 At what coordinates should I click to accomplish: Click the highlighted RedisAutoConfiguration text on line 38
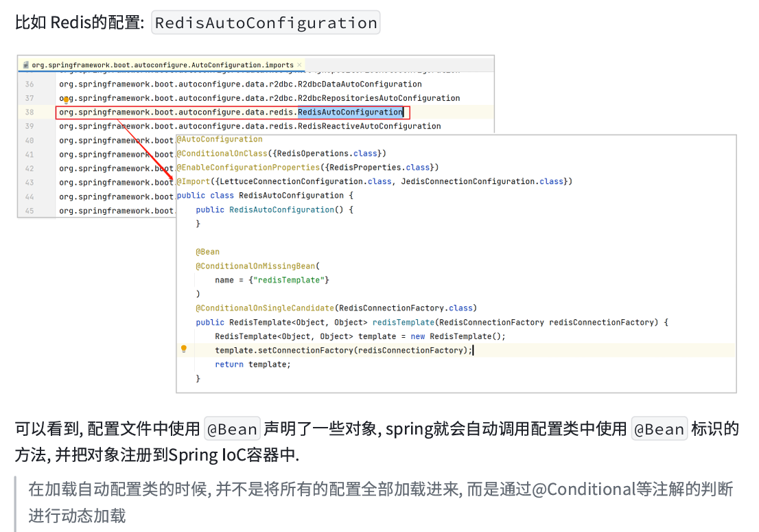(x=351, y=113)
